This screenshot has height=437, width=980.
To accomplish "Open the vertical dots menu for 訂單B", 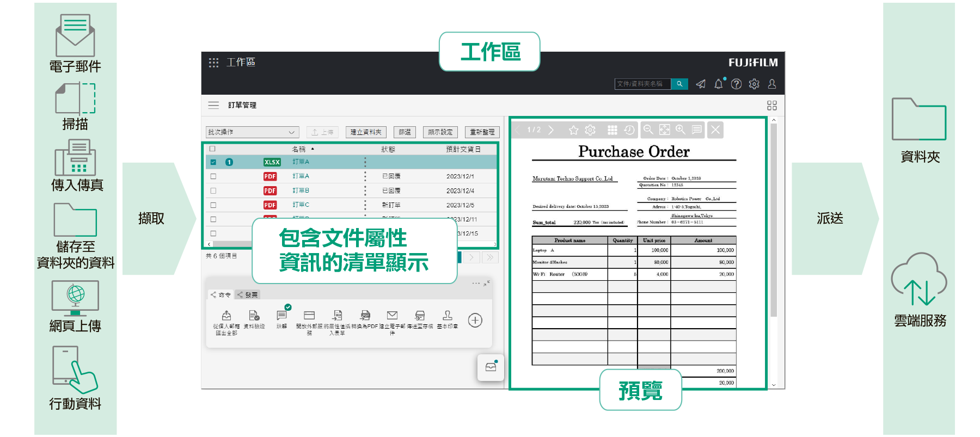I will [x=365, y=191].
